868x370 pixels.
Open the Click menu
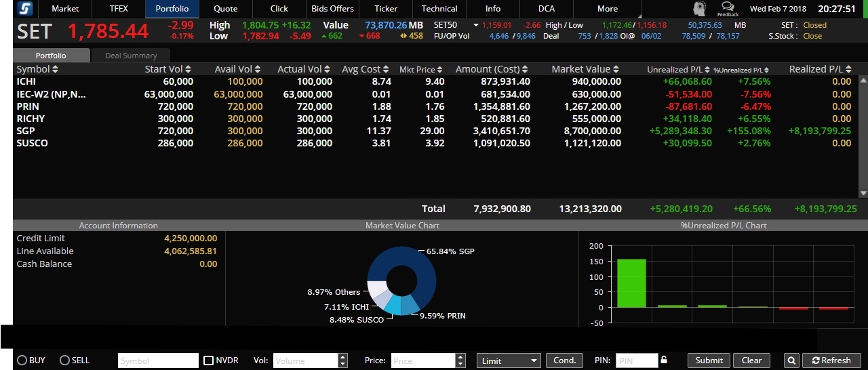[x=279, y=9]
